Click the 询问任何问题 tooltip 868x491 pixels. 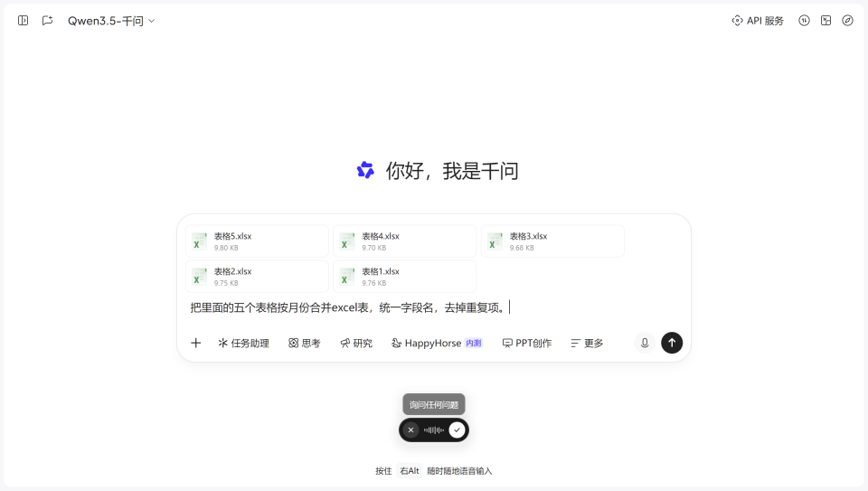(434, 405)
